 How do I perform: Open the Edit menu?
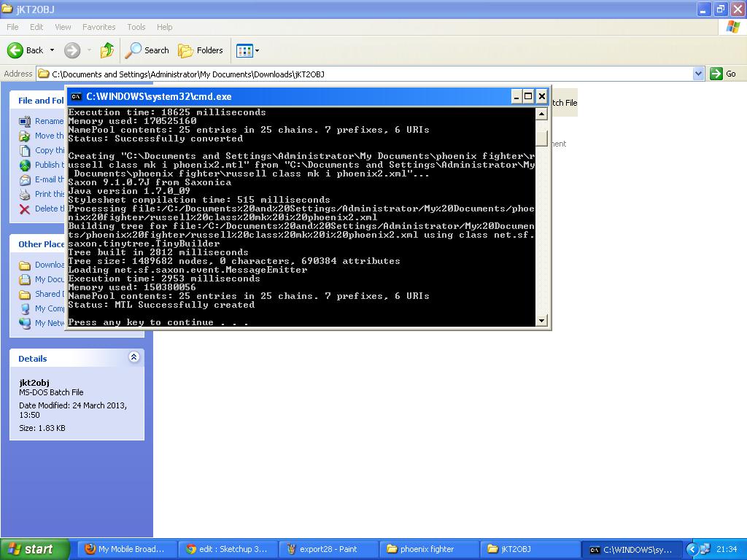(x=36, y=27)
